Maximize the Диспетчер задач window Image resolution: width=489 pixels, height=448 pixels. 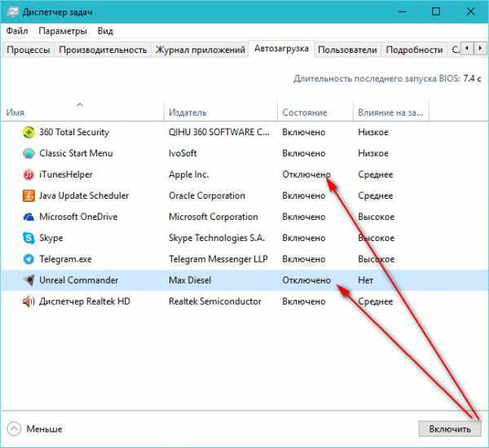(436, 12)
